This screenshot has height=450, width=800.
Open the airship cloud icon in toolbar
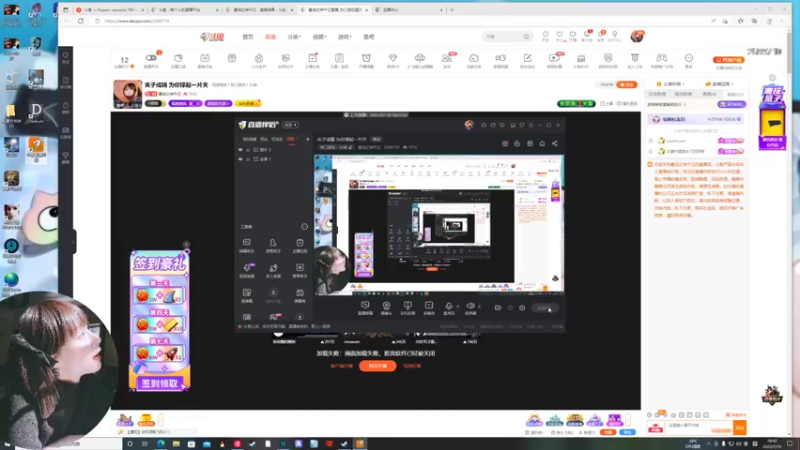419,58
